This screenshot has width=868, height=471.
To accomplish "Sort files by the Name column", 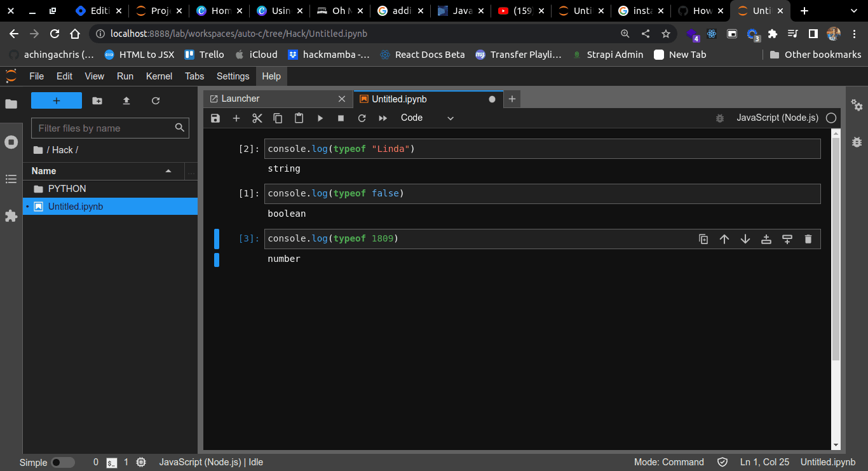I will pyautogui.click(x=103, y=171).
